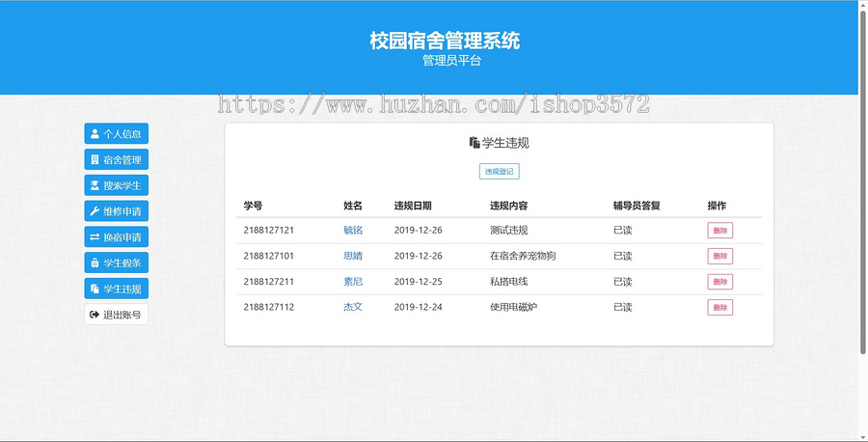Click the student icon beside 搜索学生
Image resolution: width=868 pixels, height=442 pixels.
(95, 185)
